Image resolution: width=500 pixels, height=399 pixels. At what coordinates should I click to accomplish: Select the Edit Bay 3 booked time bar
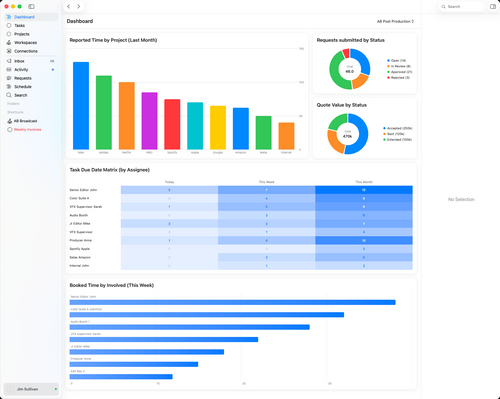click(x=121, y=377)
